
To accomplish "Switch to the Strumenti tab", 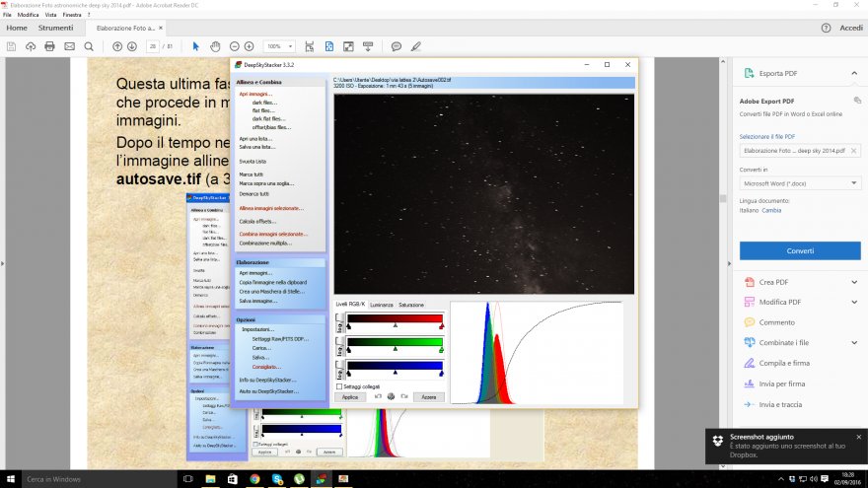I will click(x=55, y=28).
